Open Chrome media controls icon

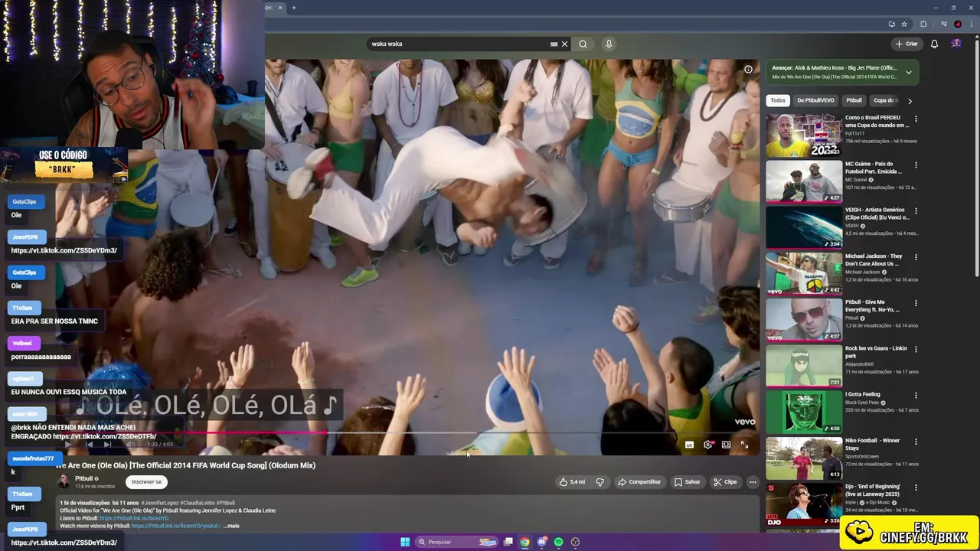(x=943, y=24)
